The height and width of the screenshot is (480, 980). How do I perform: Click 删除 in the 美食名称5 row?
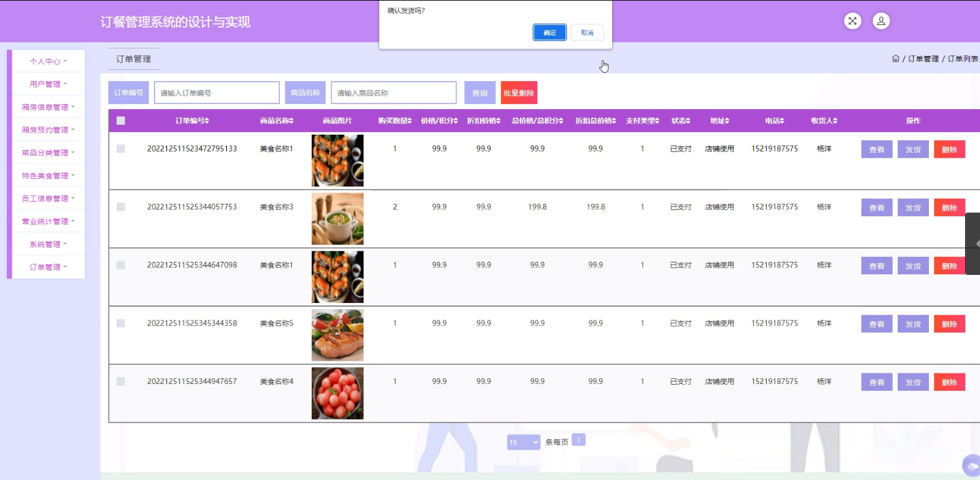tap(949, 324)
